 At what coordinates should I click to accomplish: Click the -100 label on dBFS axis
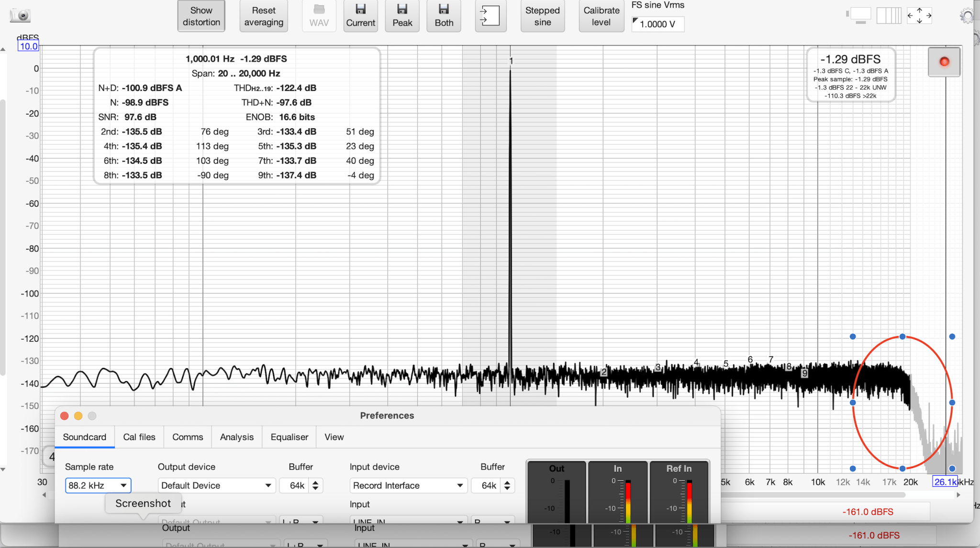coord(30,293)
